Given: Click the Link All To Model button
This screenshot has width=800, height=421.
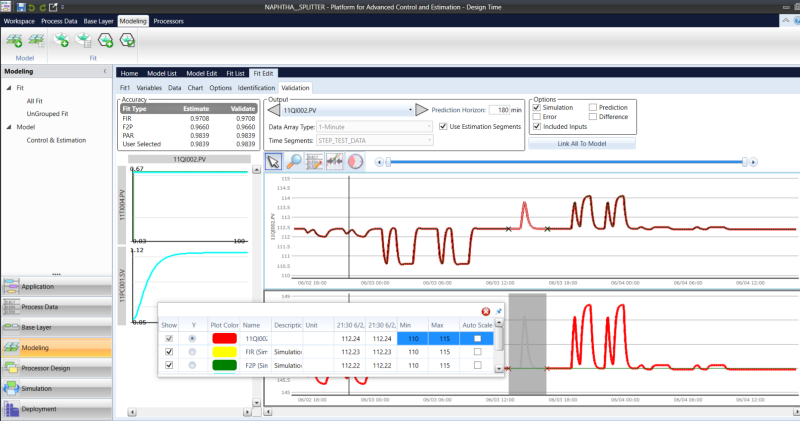Looking at the screenshot, I should coord(582,143).
